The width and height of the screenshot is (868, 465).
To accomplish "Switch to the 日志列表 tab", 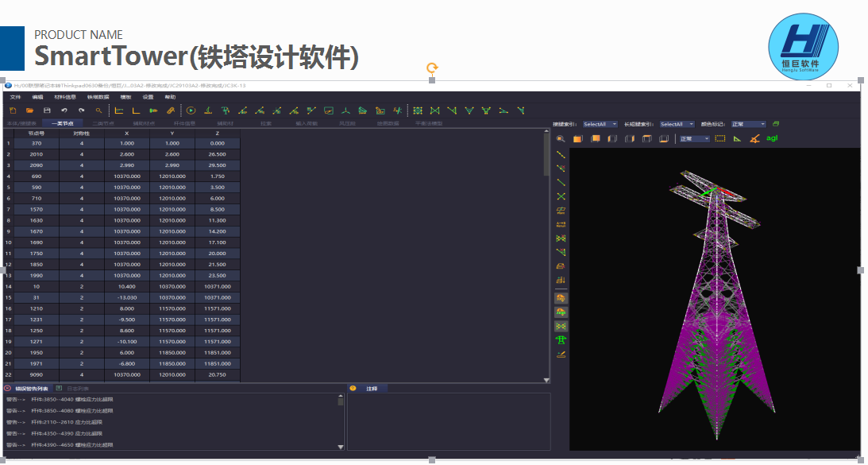I will pos(78,389).
